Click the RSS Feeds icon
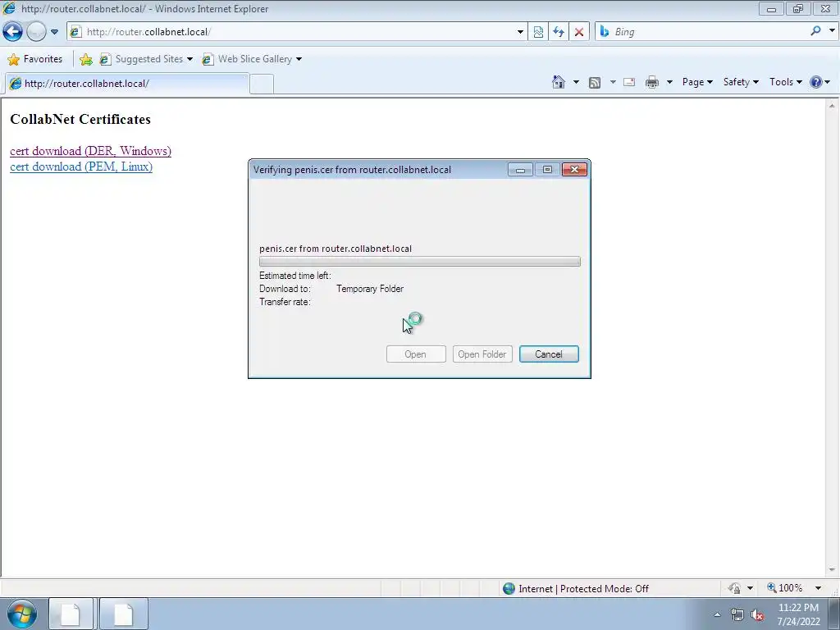 [594, 83]
